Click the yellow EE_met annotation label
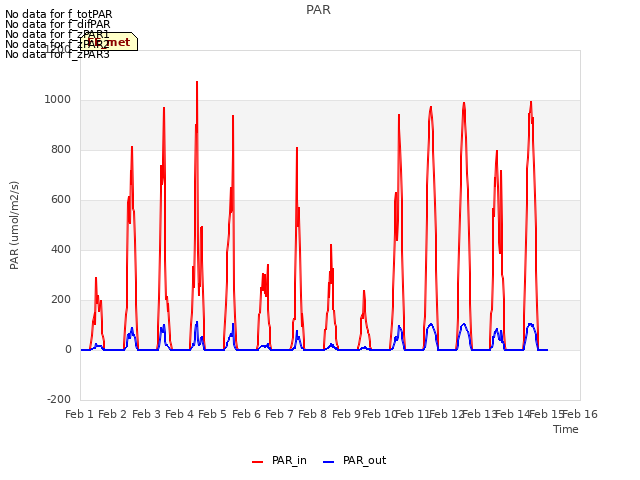Screen dimensions: 640x480 pos(109,42)
